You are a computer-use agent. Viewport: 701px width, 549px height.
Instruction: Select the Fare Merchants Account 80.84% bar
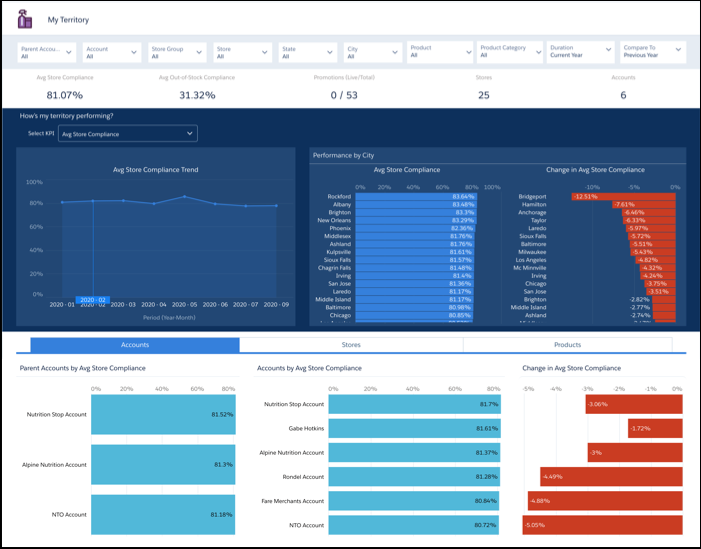(414, 501)
